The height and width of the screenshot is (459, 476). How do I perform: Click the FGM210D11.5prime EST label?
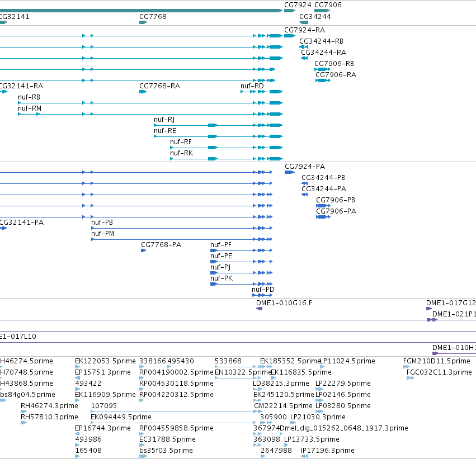coord(436,361)
